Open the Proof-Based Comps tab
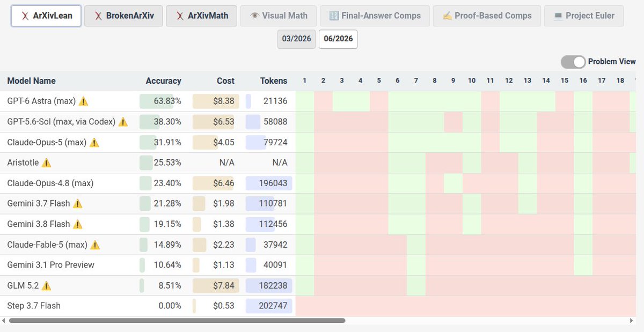The image size is (644, 332). pos(486,16)
